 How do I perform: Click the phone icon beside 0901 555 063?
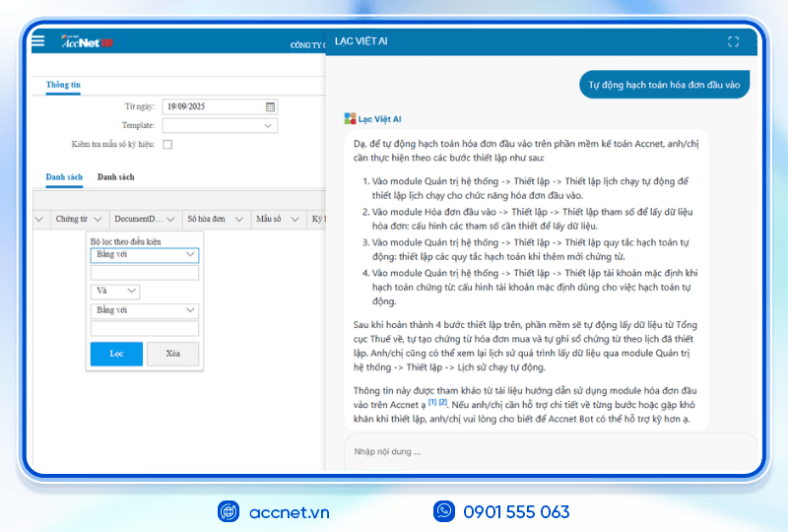pyautogui.click(x=444, y=511)
